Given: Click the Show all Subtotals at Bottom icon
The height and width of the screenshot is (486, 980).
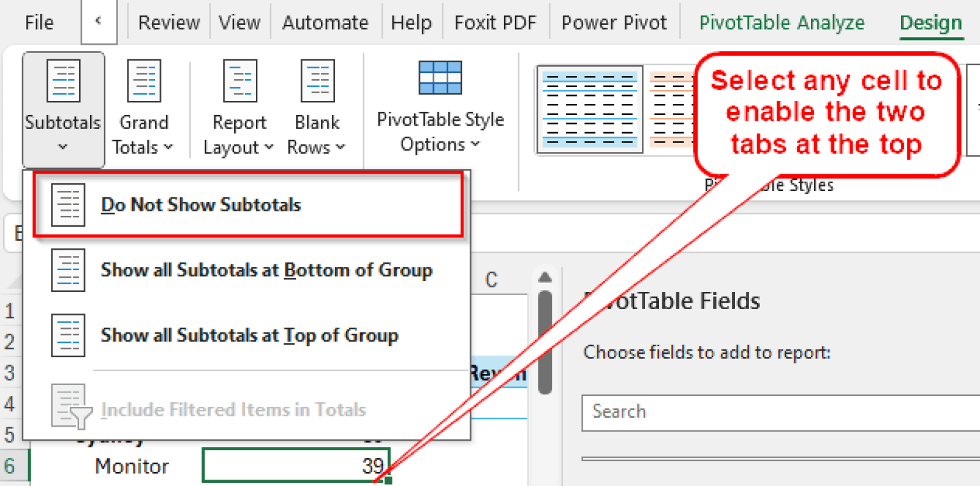Looking at the screenshot, I should 68,270.
